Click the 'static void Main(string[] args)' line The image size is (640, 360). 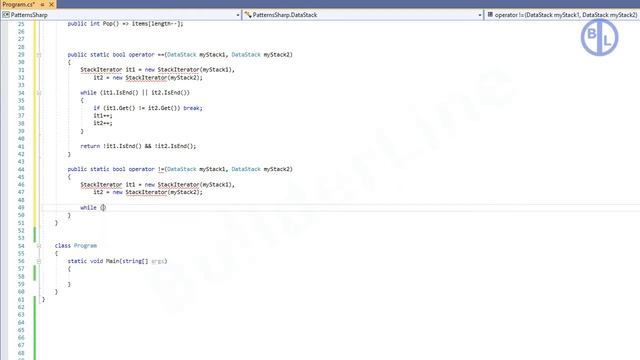click(117, 261)
